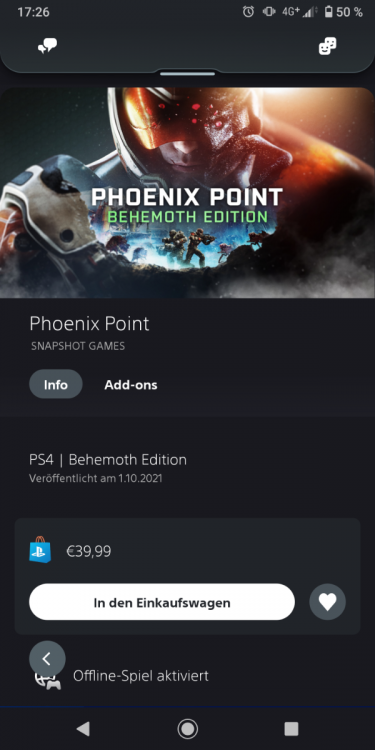Tap the €39,99 price label

click(x=89, y=551)
